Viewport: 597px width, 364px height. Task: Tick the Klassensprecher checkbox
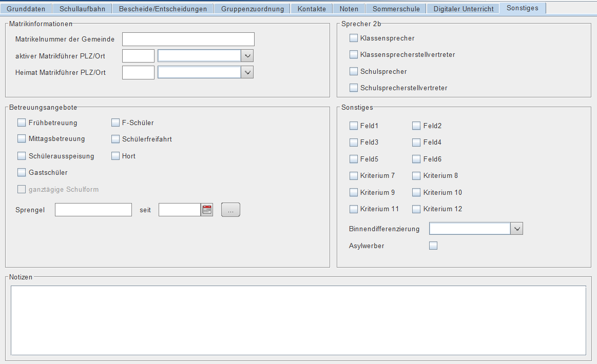354,38
